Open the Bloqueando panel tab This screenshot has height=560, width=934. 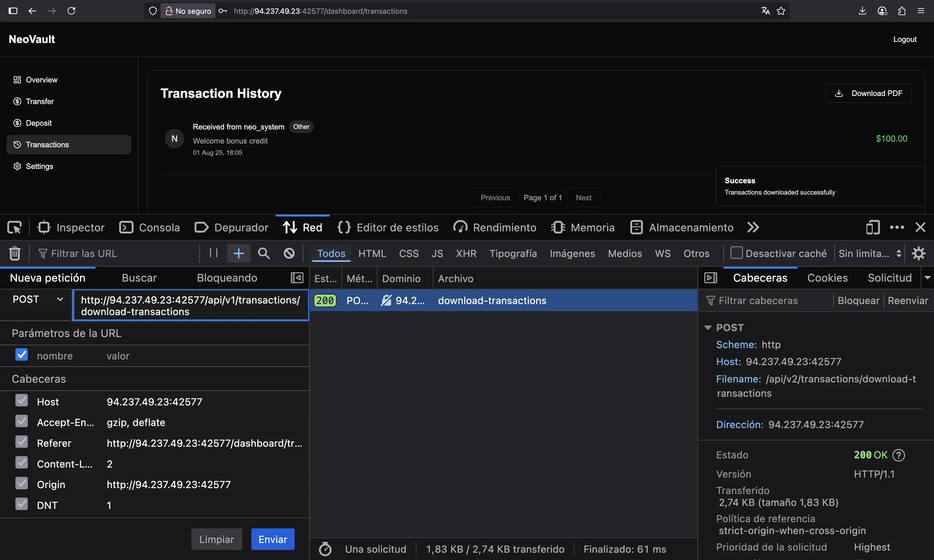pos(227,278)
